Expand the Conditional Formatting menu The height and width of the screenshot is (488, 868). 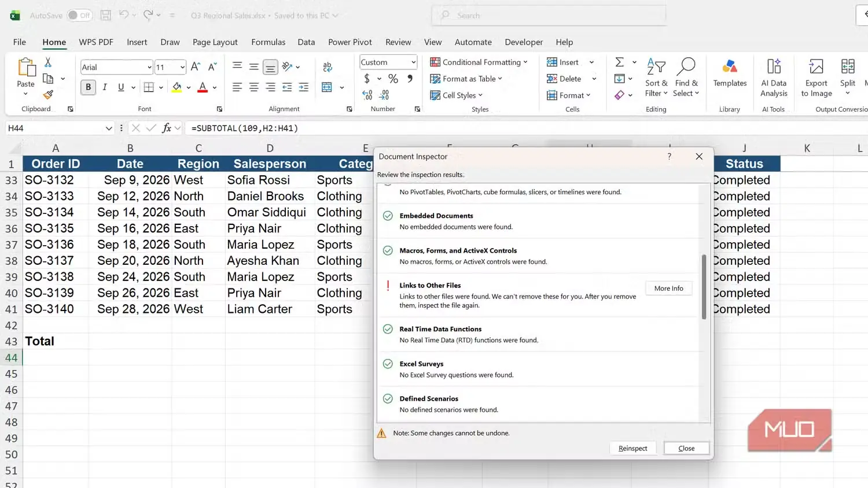pyautogui.click(x=479, y=62)
